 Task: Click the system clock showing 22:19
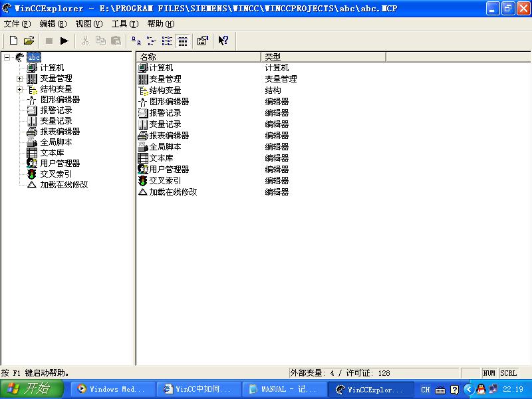point(513,390)
